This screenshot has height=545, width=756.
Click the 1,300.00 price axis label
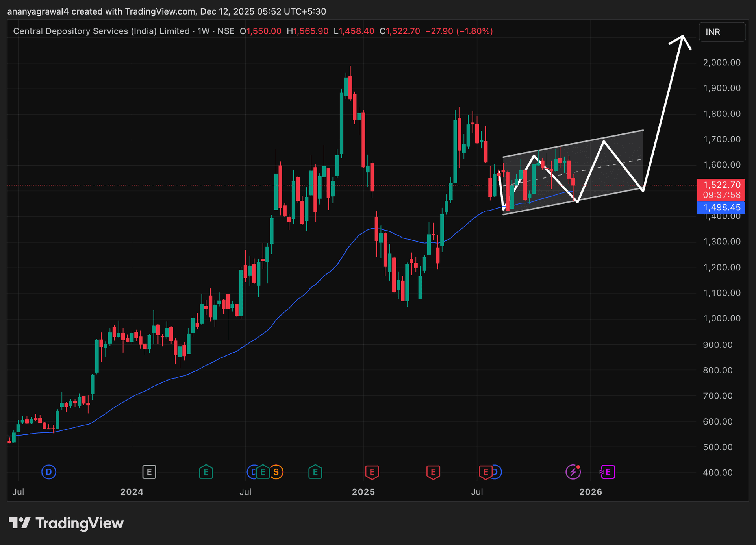tap(722, 242)
